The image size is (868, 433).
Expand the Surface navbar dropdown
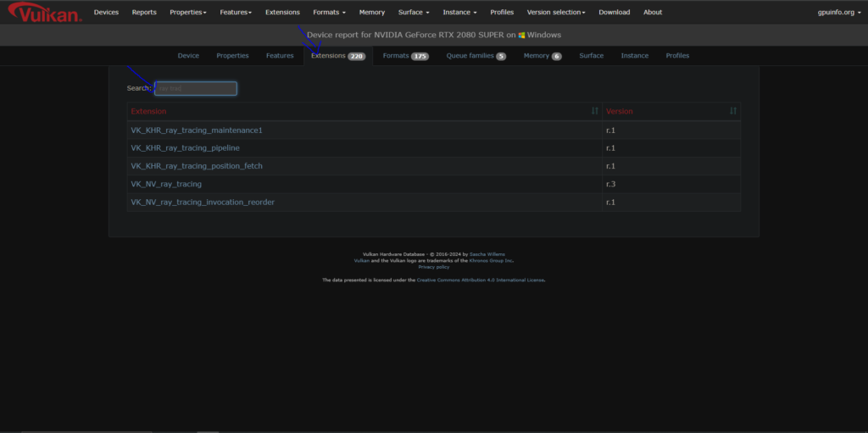(414, 12)
